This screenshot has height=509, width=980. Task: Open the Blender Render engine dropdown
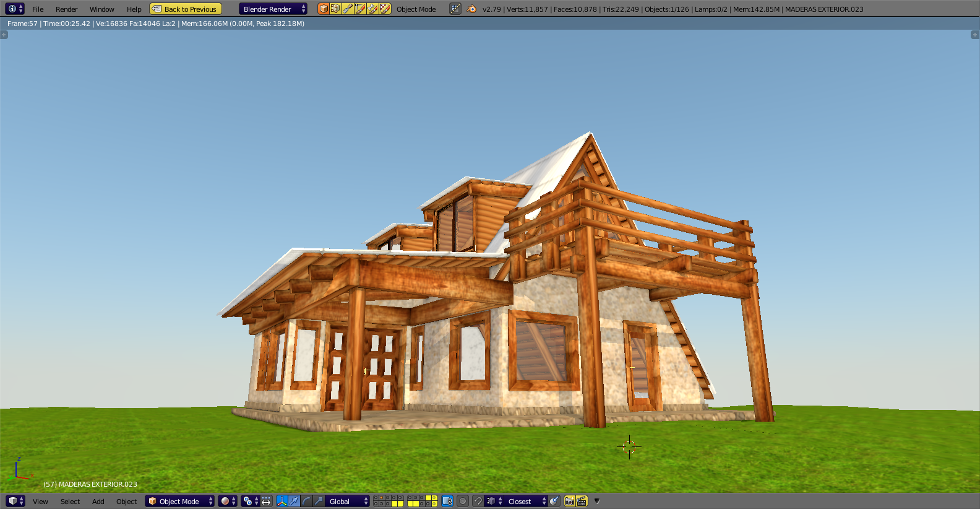pos(273,9)
